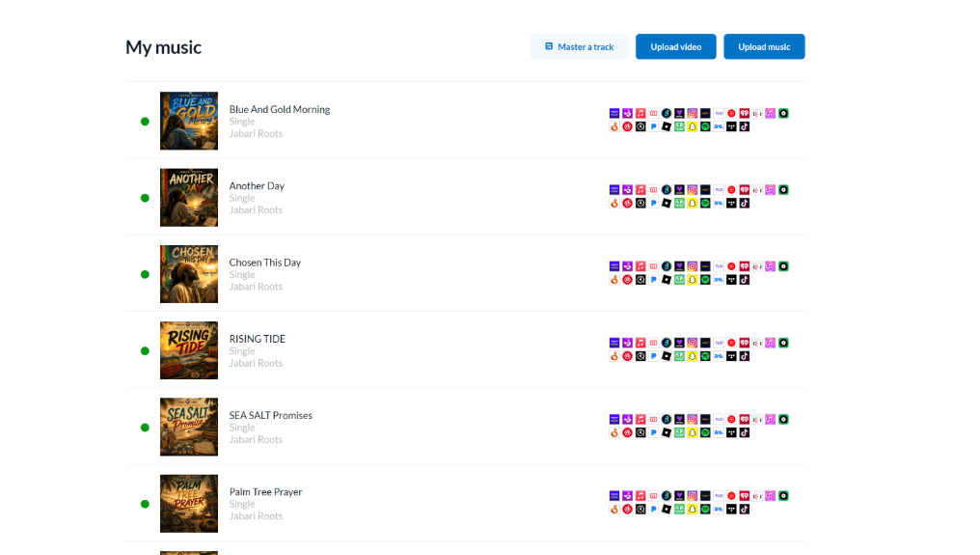Click FLO icon in SEA SALT Promises row
Image resolution: width=980 pixels, height=555 pixels.
click(719, 419)
